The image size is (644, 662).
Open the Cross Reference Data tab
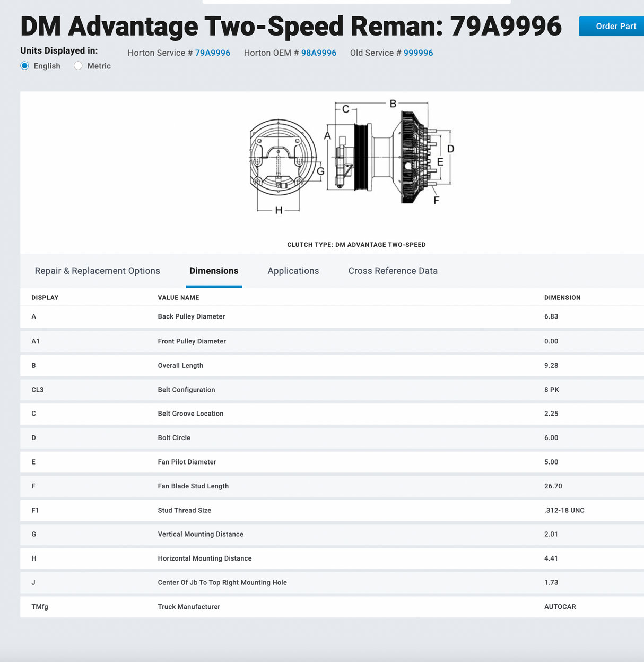[393, 271]
